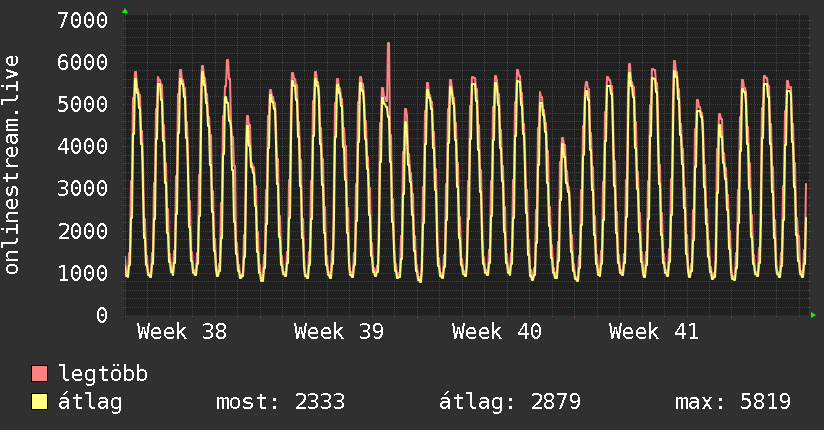Click the max: 5819 statistic
The image size is (824, 430).
[733, 402]
